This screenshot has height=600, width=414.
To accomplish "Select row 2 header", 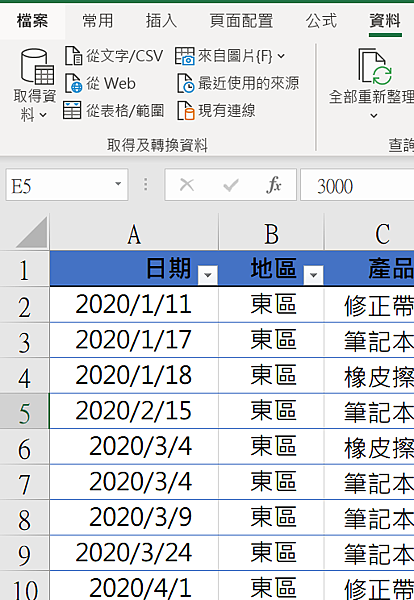I will [x=24, y=305].
